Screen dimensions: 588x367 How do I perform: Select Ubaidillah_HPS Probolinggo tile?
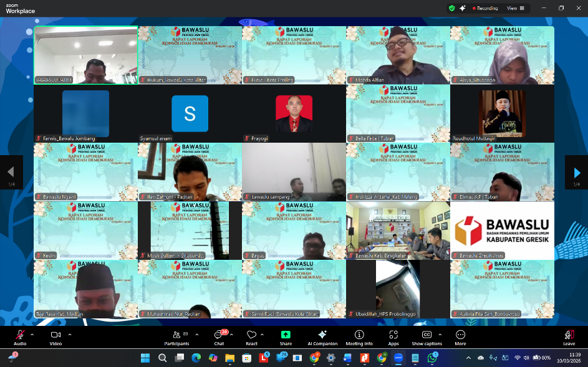tap(398, 289)
